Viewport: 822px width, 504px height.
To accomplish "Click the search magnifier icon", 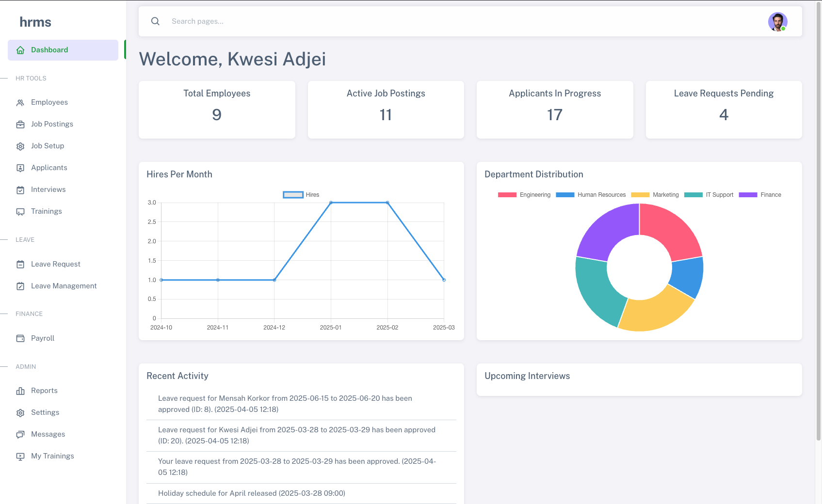I will pos(155,21).
